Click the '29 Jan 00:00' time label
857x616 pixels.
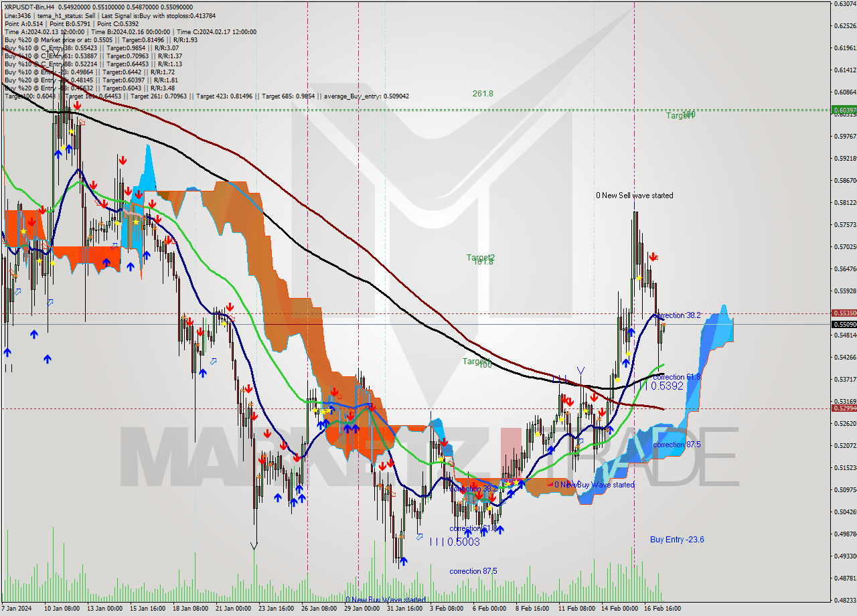pos(361,609)
